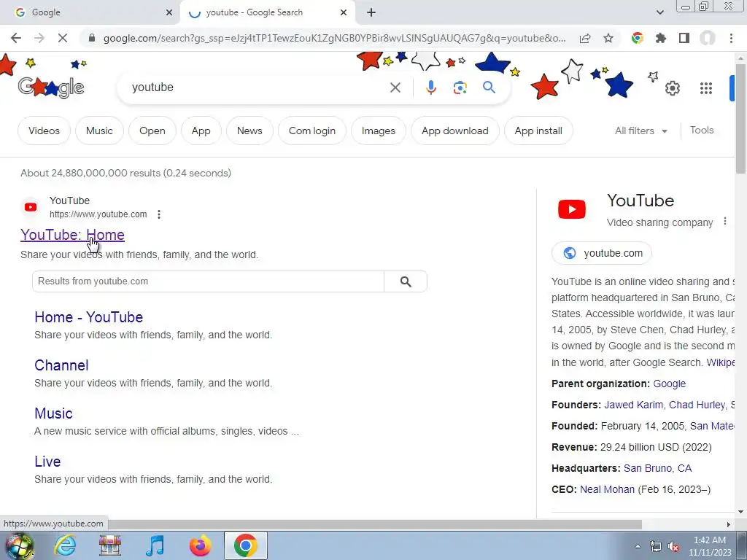Screen dimensions: 747x560
Task: Switch to the Google tab
Action: (90, 12)
